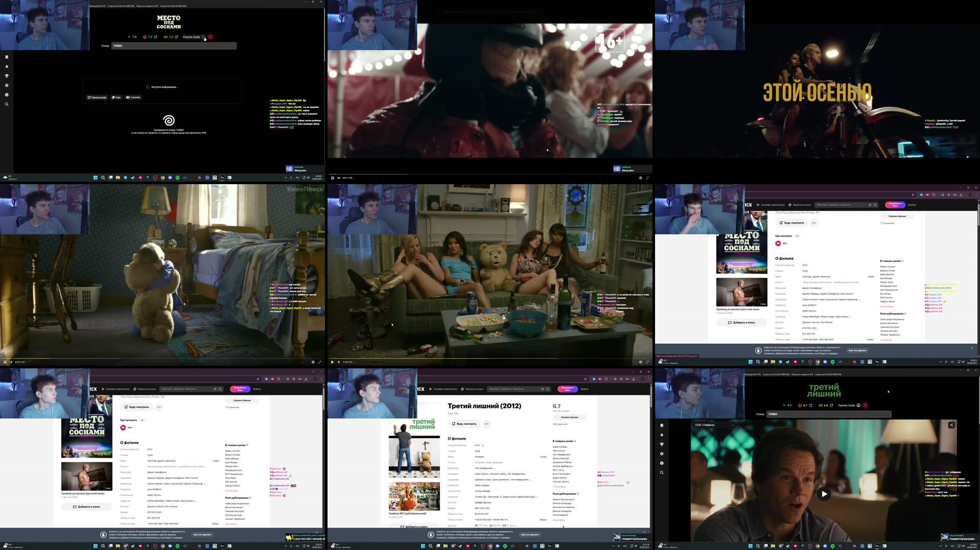Click bookmark star in Третий лишний Kinopoisk browser toolbar

coord(585,379)
